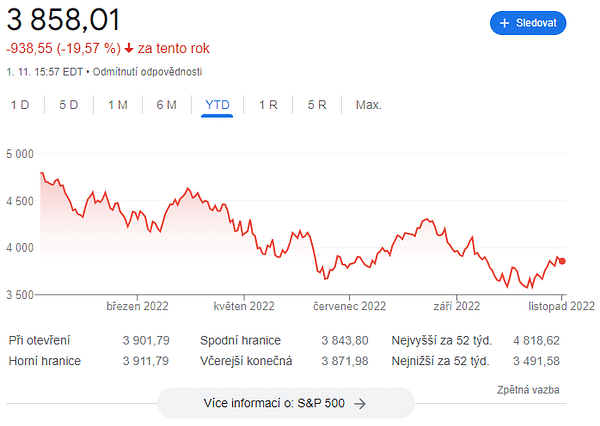Screen dimensions: 600x426
Task: Select the YTD tab
Action: pos(217,105)
